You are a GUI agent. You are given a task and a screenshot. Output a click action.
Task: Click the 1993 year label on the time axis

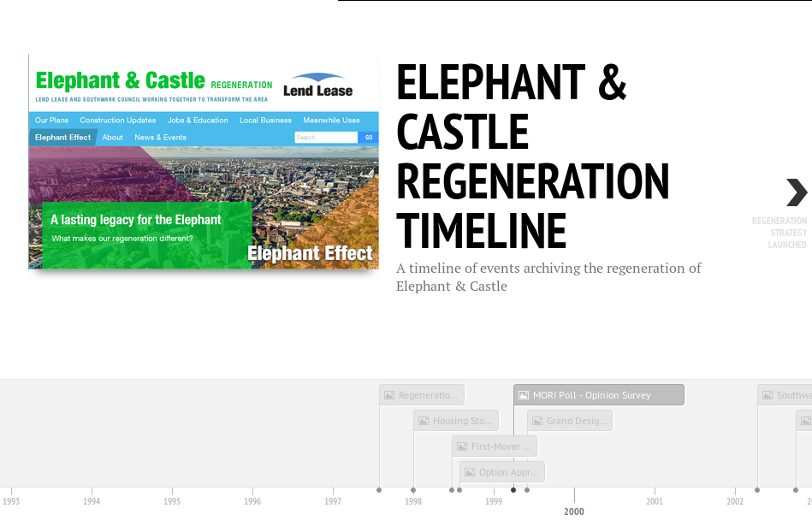tap(11, 501)
